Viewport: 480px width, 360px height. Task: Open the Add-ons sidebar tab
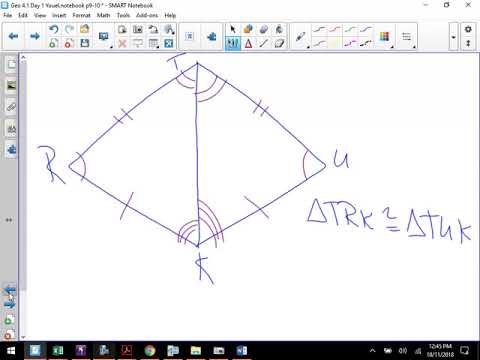click(x=11, y=150)
